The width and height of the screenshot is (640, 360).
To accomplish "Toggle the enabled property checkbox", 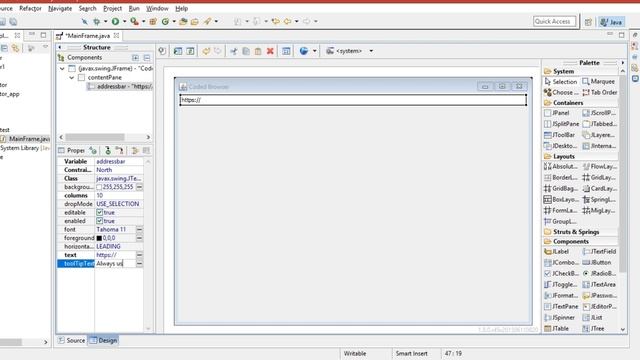I will click(99, 221).
